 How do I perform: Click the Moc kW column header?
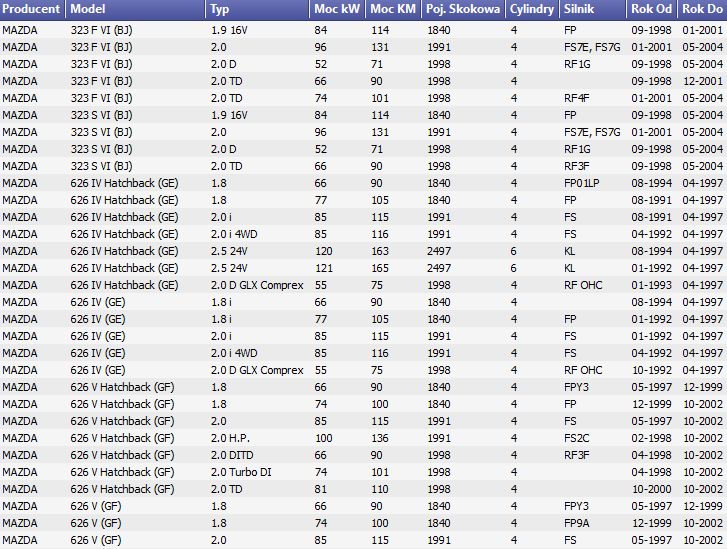click(338, 9)
